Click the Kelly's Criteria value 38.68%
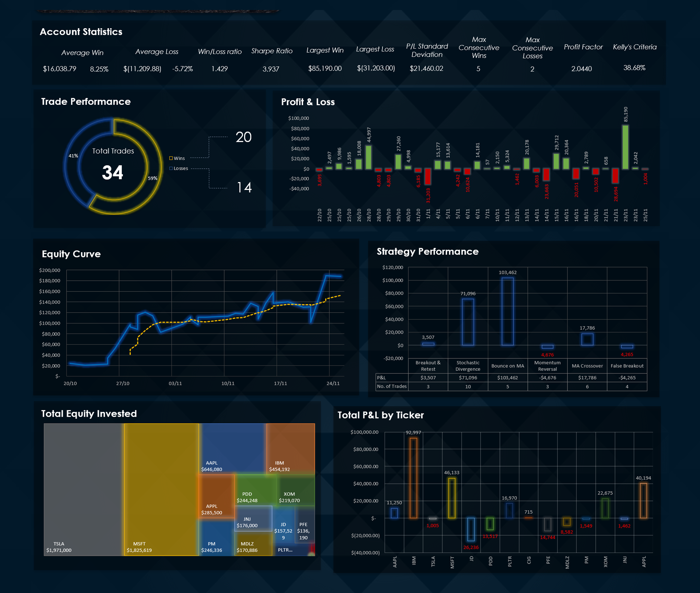 (634, 68)
